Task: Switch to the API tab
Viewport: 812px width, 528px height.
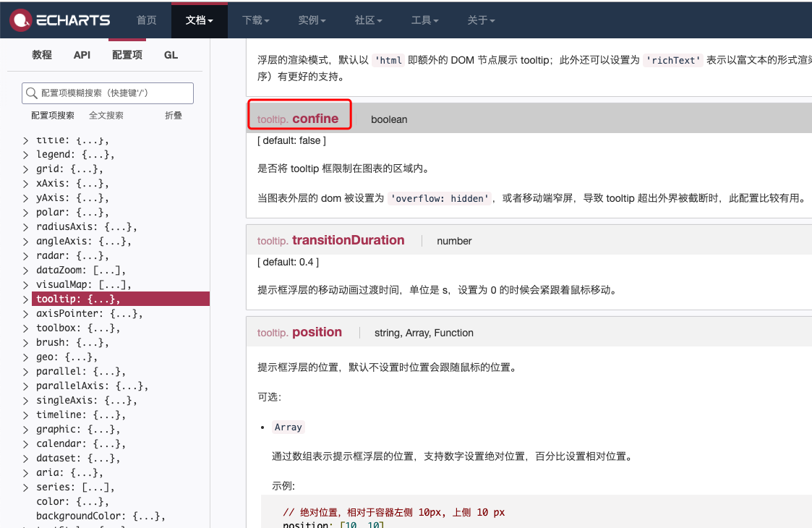Action: [x=82, y=54]
